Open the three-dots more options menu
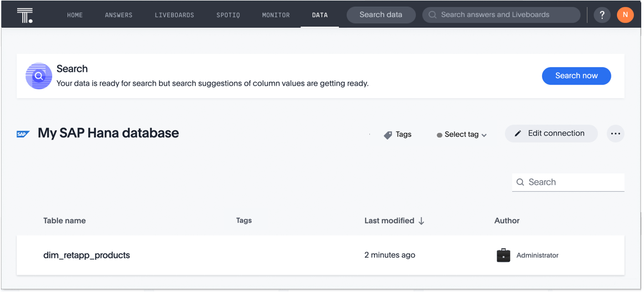Image resolution: width=644 pixels, height=292 pixels. pos(615,134)
